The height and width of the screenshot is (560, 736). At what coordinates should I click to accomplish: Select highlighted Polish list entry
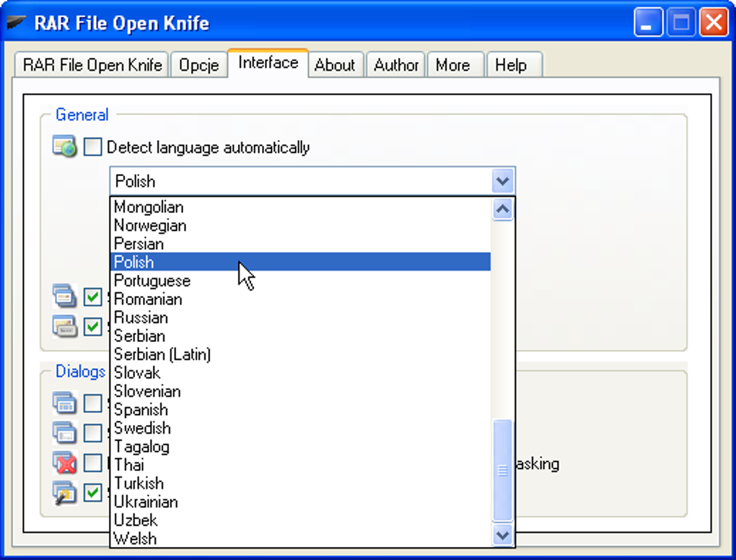[x=300, y=262]
